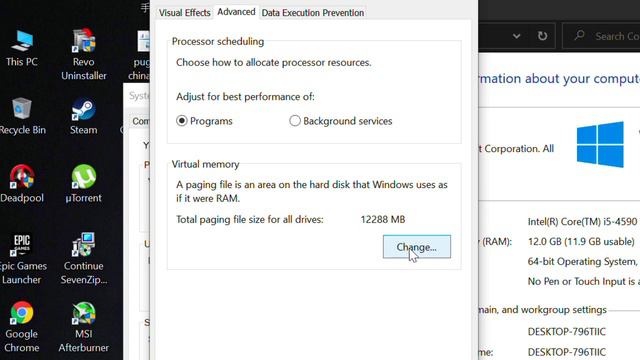Click Intel(R) Core(TM) i5-4590 processor text

coord(582,222)
